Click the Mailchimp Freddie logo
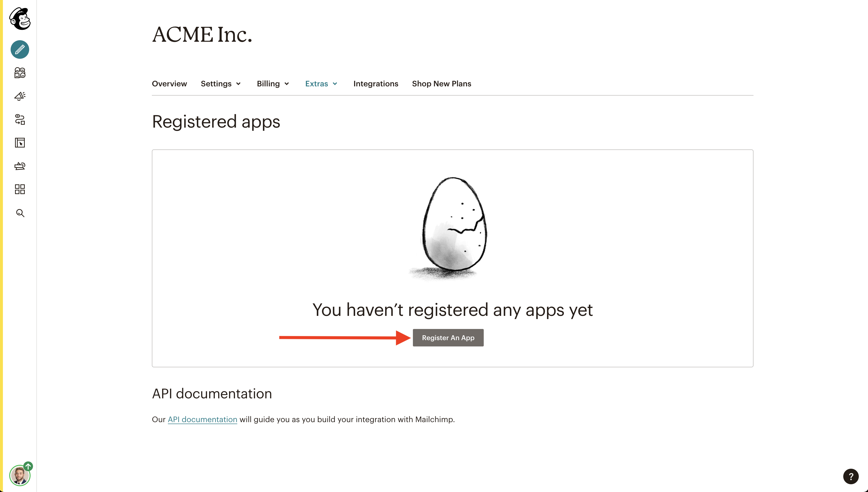 click(20, 19)
